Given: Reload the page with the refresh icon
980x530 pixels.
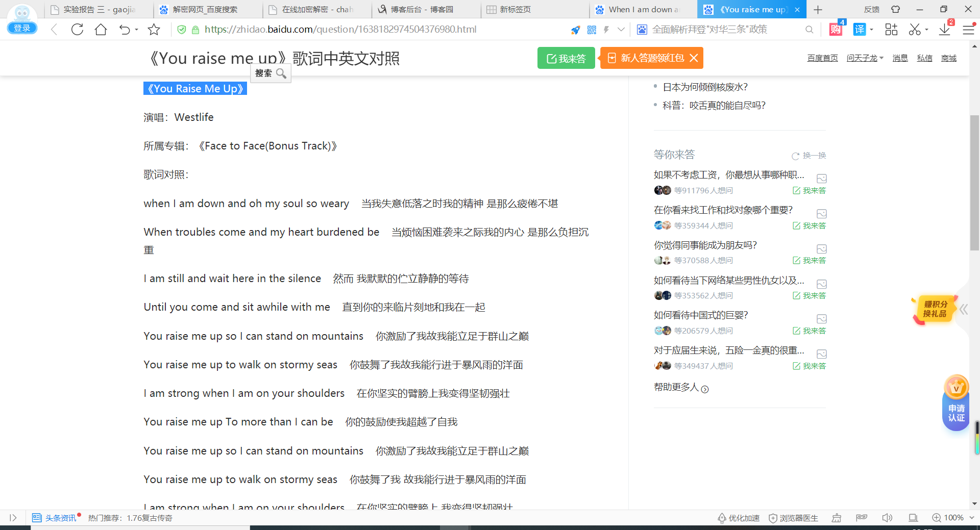Looking at the screenshot, I should [77, 30].
